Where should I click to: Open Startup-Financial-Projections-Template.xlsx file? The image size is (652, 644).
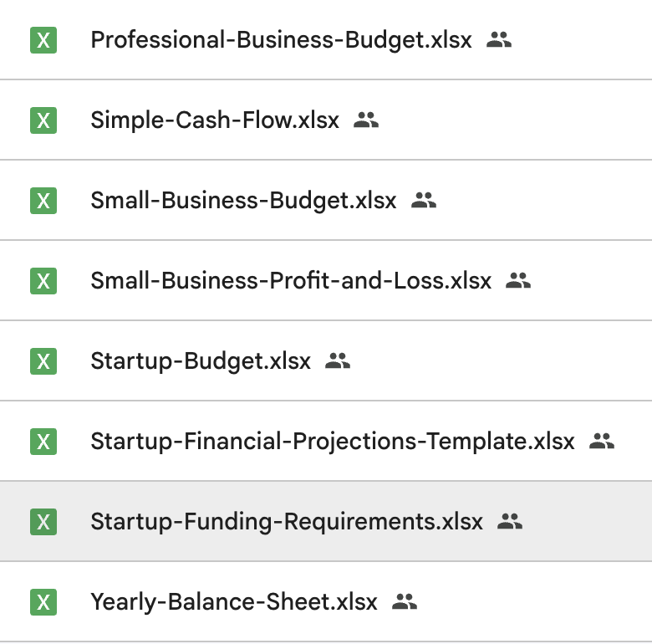pos(333,442)
